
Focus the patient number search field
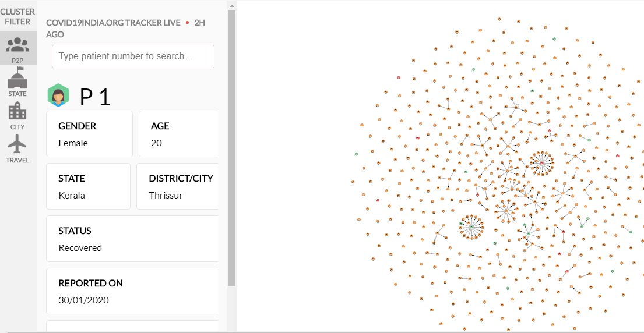(133, 56)
